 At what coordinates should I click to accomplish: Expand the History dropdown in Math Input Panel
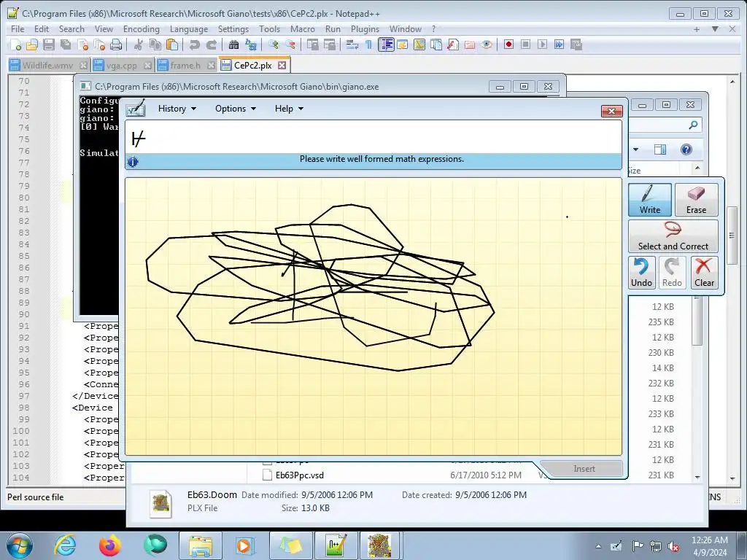177,109
